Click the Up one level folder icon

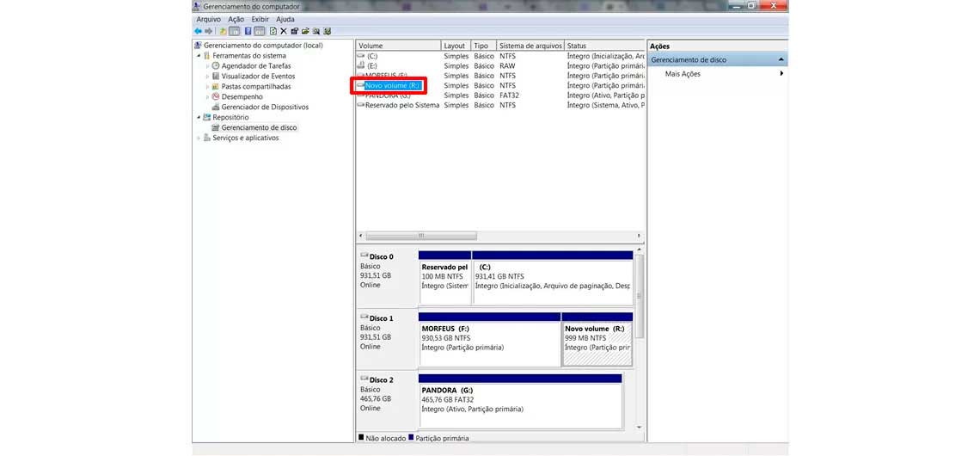pyautogui.click(x=223, y=31)
